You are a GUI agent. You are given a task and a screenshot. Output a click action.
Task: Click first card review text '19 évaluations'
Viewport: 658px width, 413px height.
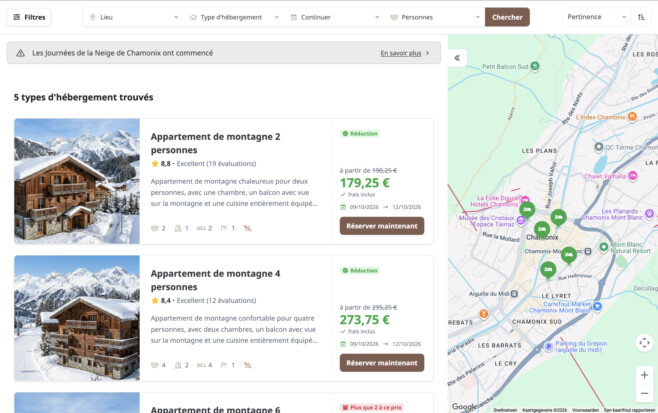[x=231, y=163]
